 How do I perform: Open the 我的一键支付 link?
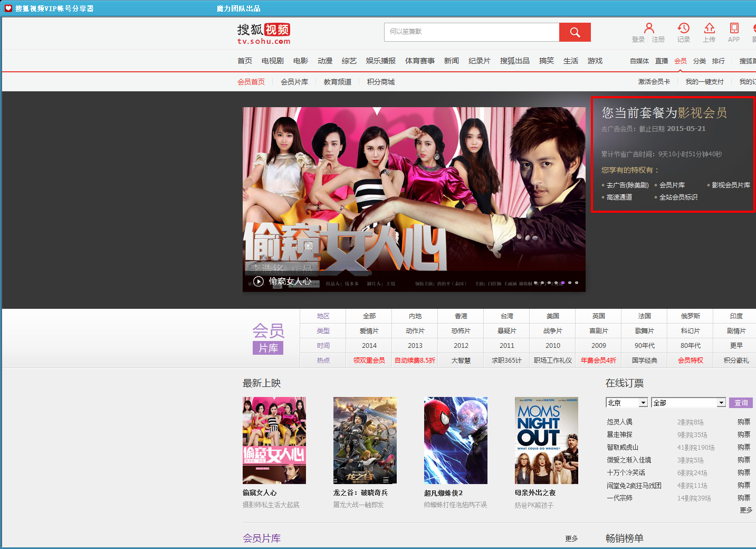(x=705, y=82)
